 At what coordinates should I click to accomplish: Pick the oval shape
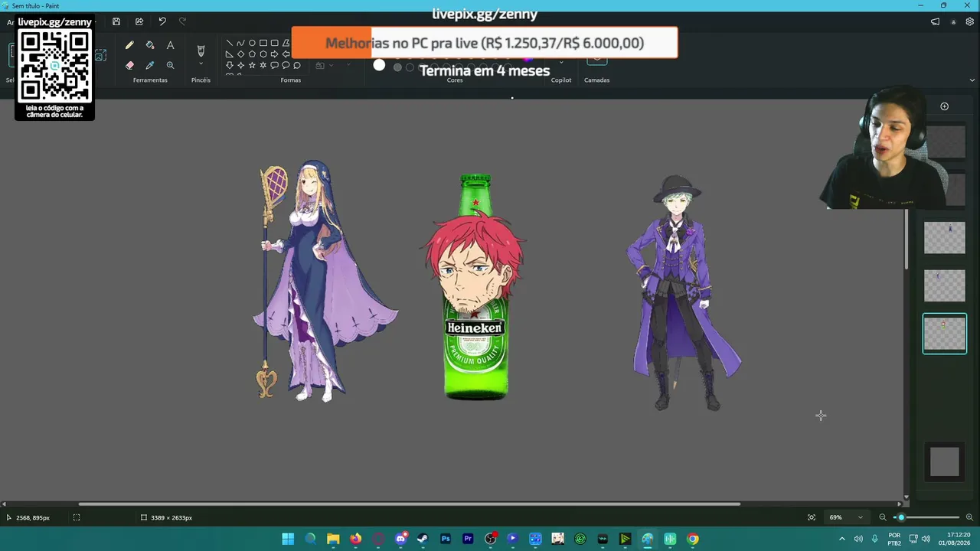coord(252,43)
